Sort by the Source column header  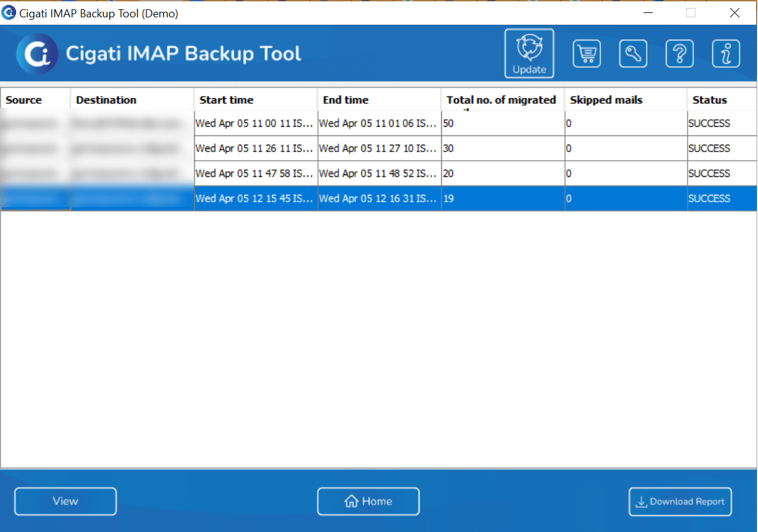pyautogui.click(x=35, y=100)
